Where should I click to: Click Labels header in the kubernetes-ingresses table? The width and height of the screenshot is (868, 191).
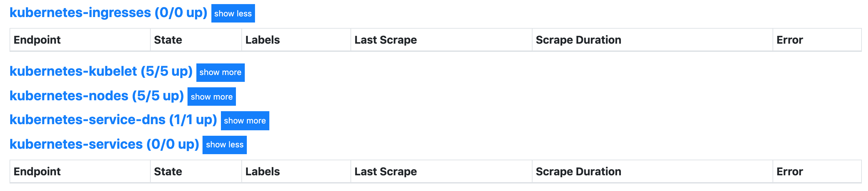263,40
